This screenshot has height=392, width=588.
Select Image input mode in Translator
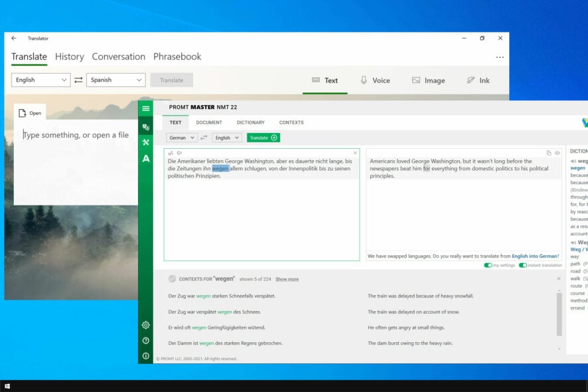pos(428,80)
